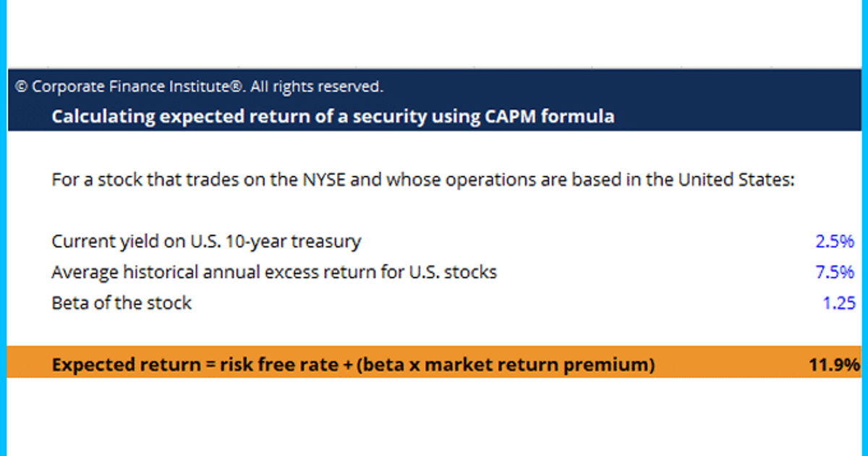Click the 2.5% treasury yield value
Viewport: 868px width, 456px height.
coord(835,241)
